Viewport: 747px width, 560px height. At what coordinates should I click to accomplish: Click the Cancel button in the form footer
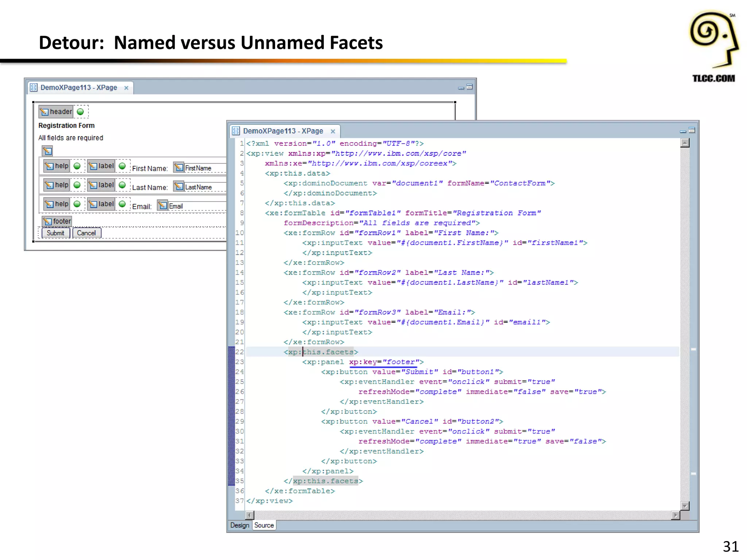pos(86,233)
